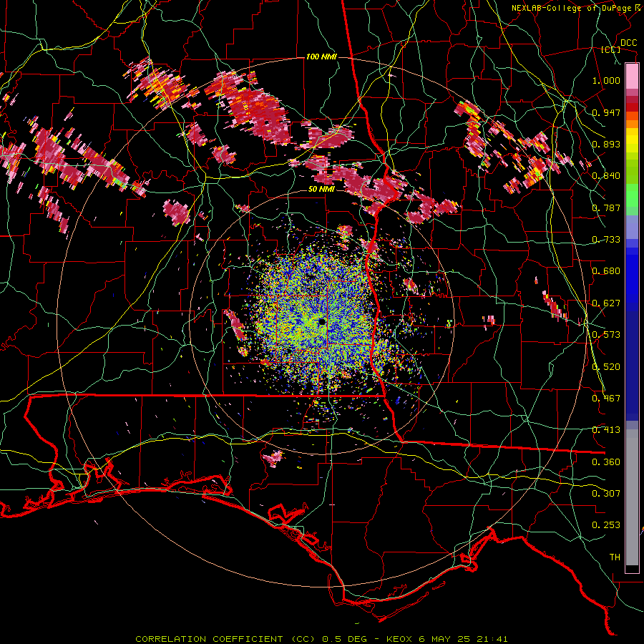
Task: Select the gray segment of the color bar
Action: click(632, 497)
